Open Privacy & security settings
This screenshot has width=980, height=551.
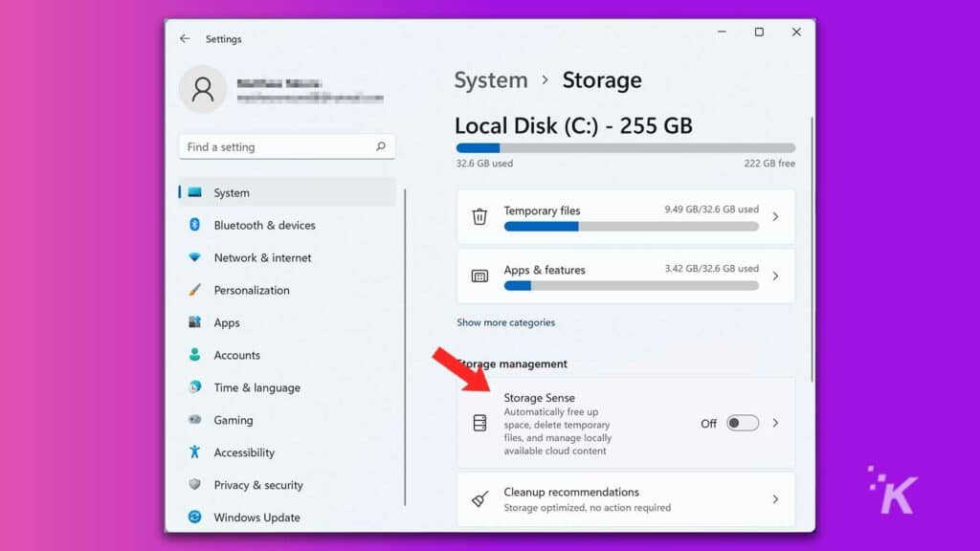pyautogui.click(x=257, y=485)
